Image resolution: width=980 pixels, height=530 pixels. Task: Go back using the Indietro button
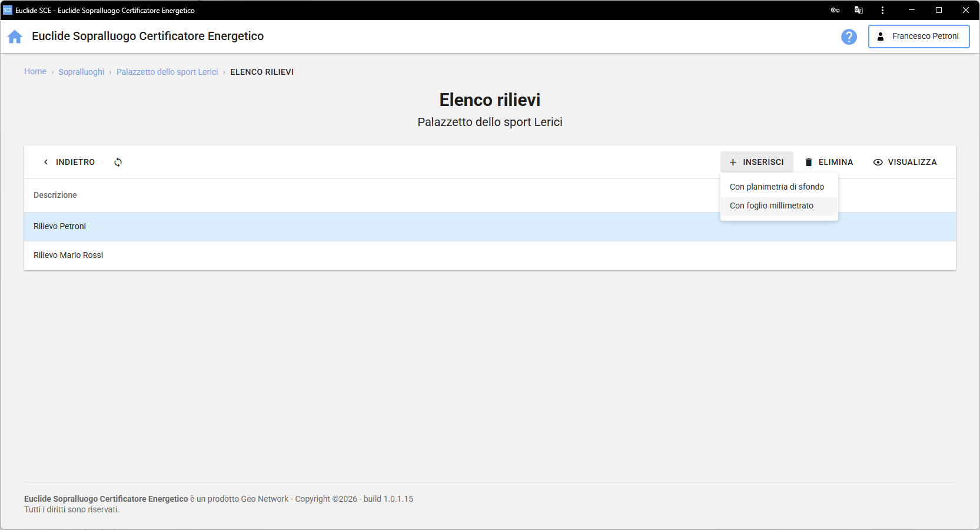pyautogui.click(x=69, y=162)
